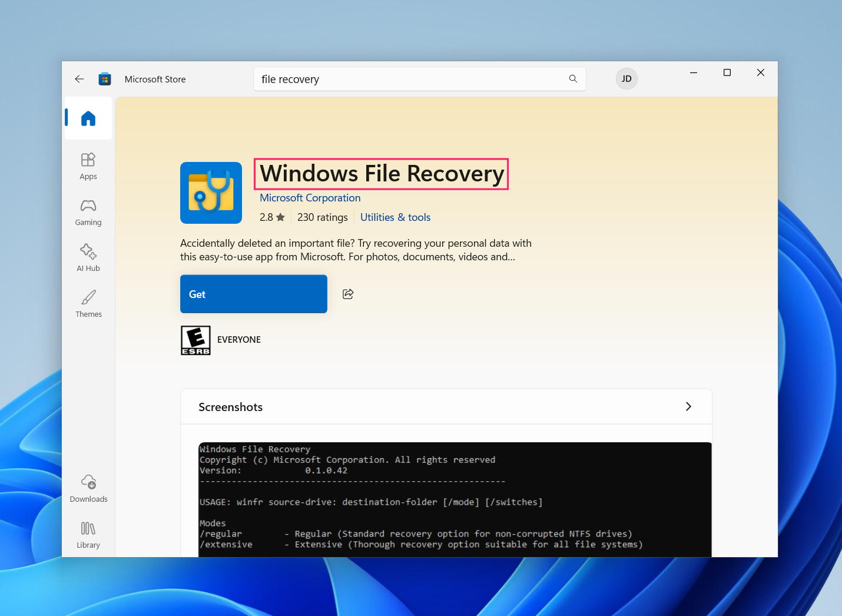Screen dimensions: 842x616
Task: Open Themes in the sidebar
Action: pos(88,304)
